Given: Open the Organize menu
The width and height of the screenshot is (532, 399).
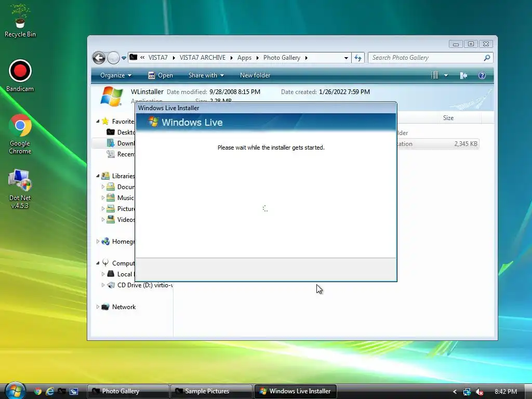Looking at the screenshot, I should click(116, 75).
